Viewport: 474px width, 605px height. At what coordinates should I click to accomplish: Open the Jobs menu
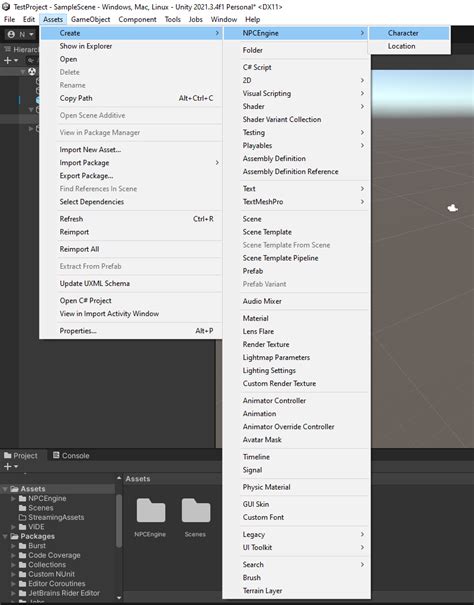coord(195,19)
